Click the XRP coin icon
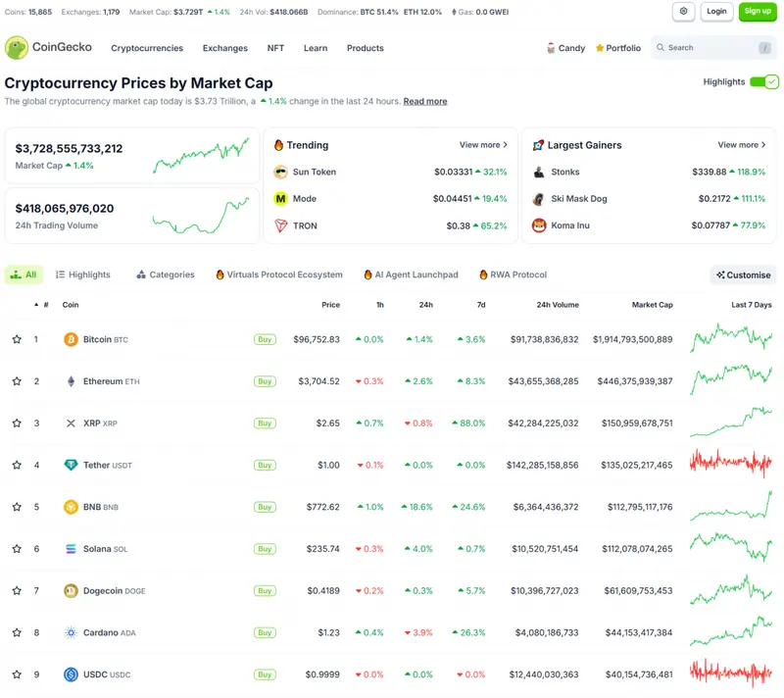This screenshot has width=784, height=698. [x=71, y=424]
